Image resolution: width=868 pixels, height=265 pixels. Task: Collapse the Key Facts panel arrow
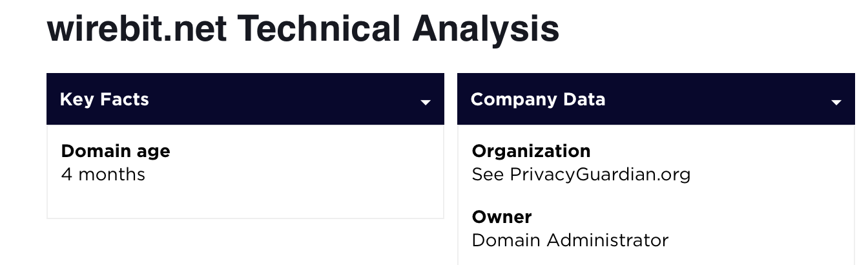coord(425,102)
